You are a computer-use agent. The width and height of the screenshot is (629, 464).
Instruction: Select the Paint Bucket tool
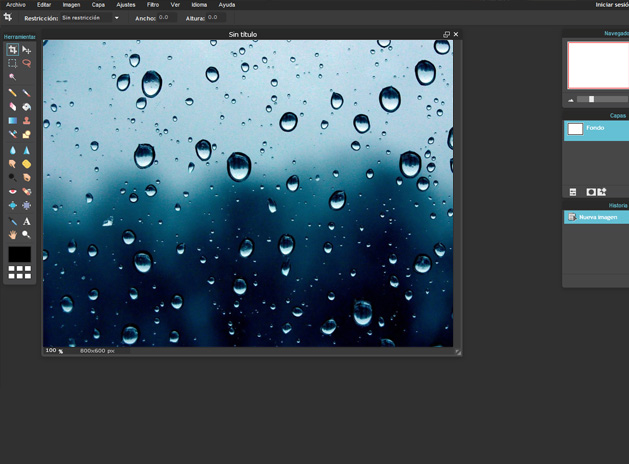pyautogui.click(x=26, y=107)
